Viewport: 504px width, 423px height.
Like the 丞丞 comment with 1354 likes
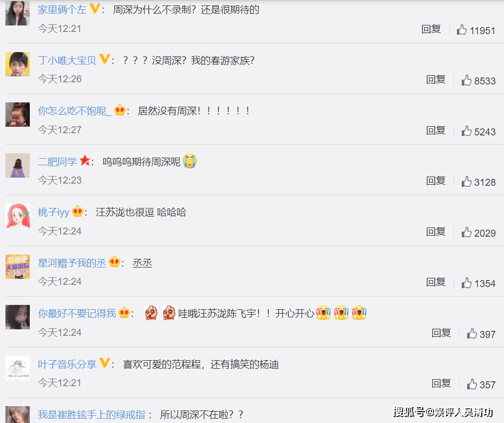(467, 283)
